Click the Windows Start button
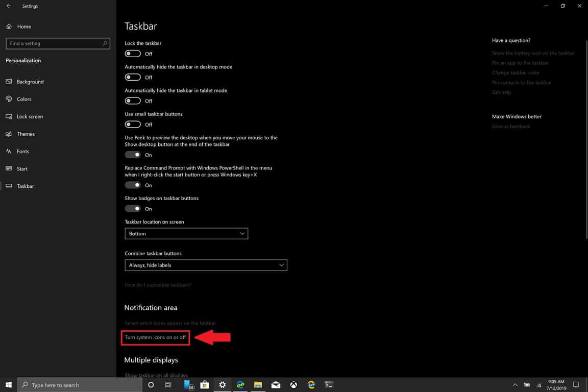Screen dimensions: 588x392 [9, 385]
